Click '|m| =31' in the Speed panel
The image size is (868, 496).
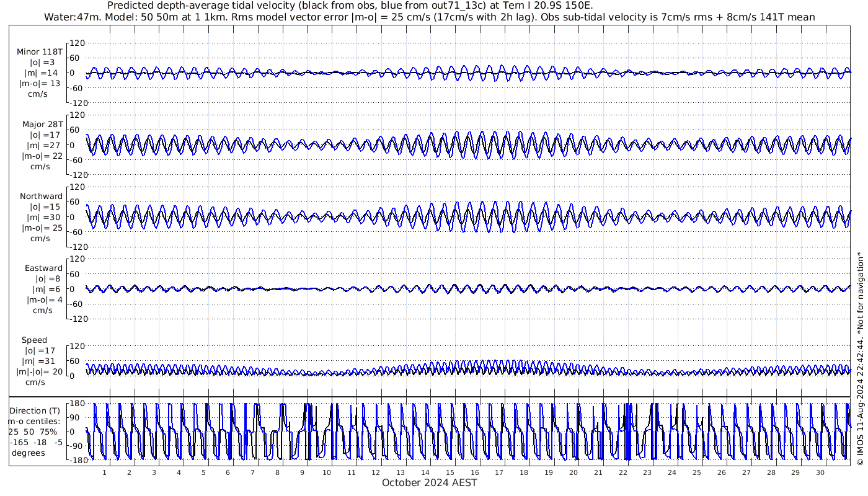pyautogui.click(x=38, y=361)
